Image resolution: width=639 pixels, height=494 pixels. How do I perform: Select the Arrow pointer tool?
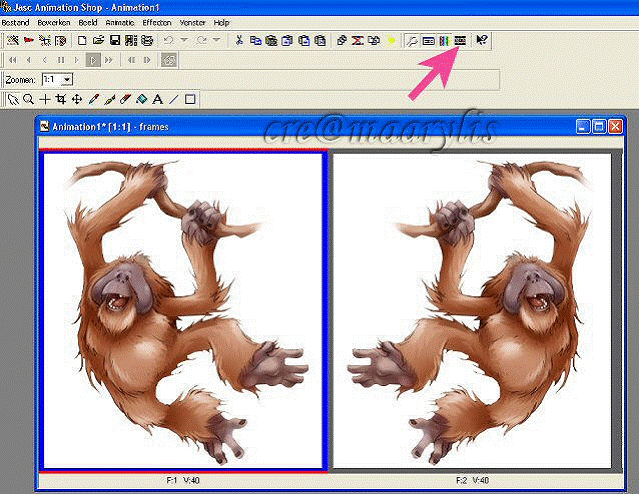pos(13,99)
